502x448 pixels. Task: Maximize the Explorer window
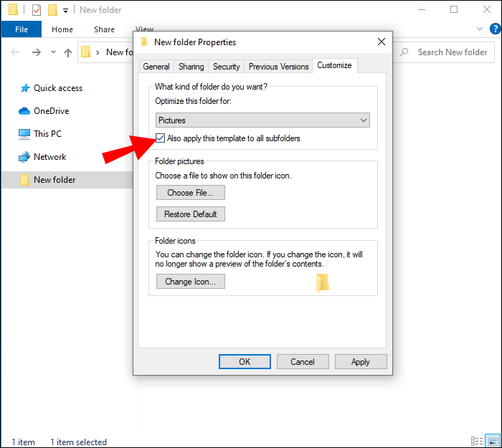coord(454,9)
